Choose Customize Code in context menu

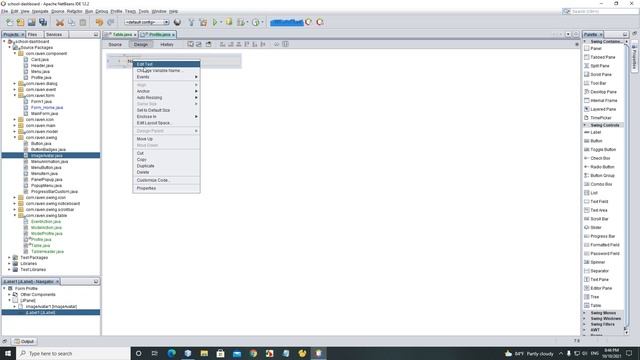click(167, 180)
